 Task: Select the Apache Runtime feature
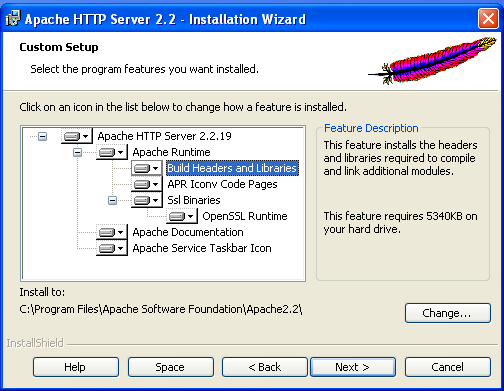click(171, 152)
